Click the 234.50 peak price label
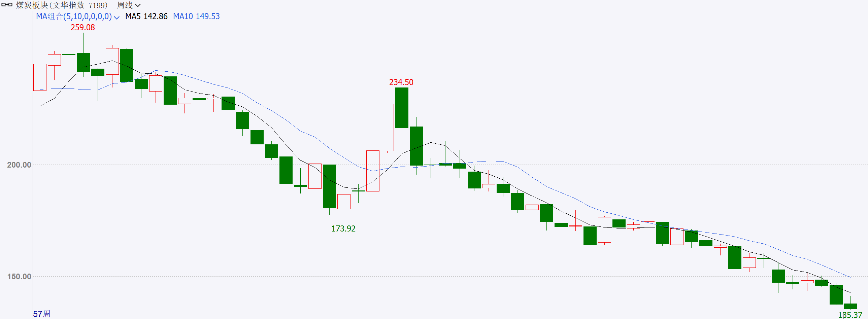Viewport: 868px width, 319px height. (401, 82)
